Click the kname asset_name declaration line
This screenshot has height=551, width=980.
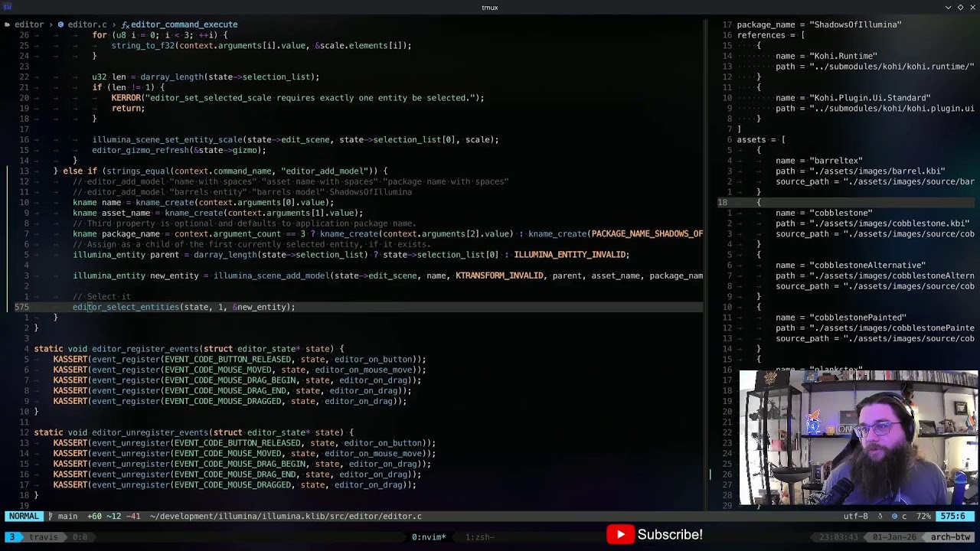[x=217, y=214]
